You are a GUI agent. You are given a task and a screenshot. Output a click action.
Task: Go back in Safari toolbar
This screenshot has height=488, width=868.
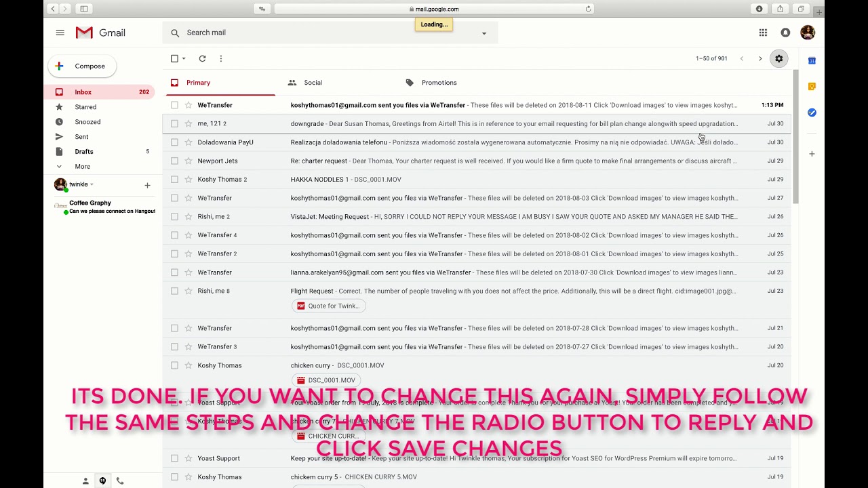[x=53, y=9]
